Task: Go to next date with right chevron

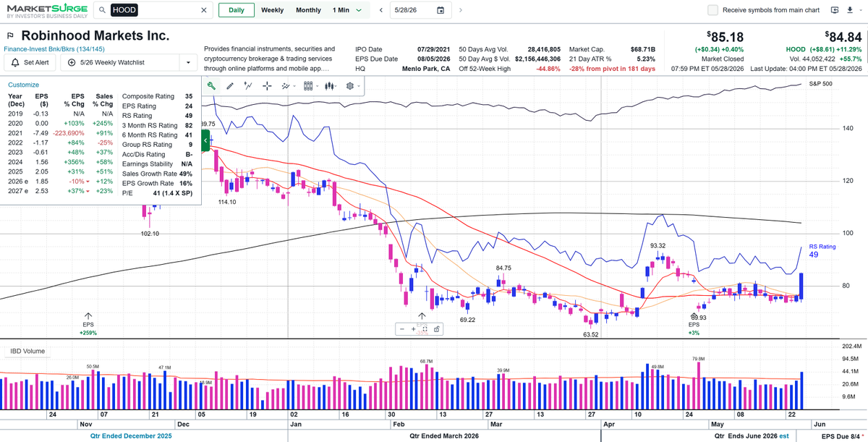Action: (x=461, y=10)
